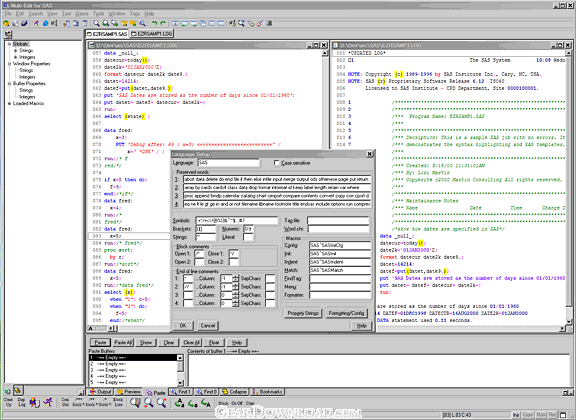Click Clean Up in the bottom toolbar
The image size is (576, 420).
coord(8,402)
